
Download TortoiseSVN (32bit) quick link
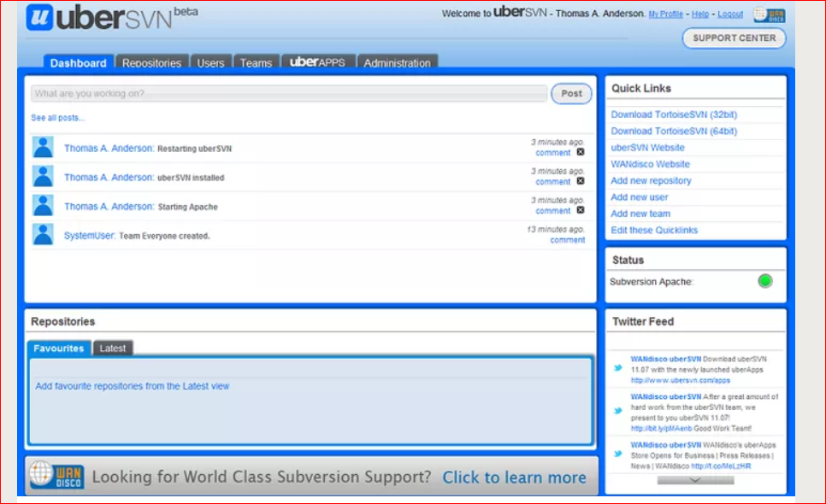tap(674, 114)
